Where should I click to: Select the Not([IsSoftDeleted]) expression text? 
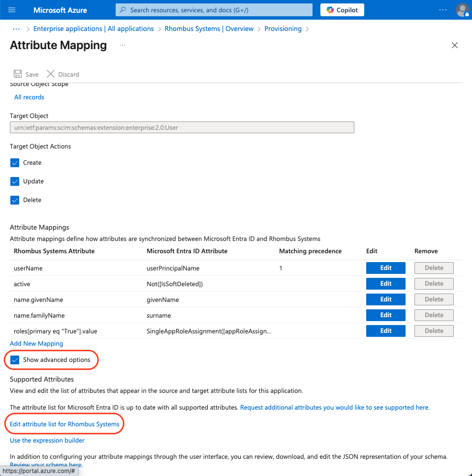[174, 284]
